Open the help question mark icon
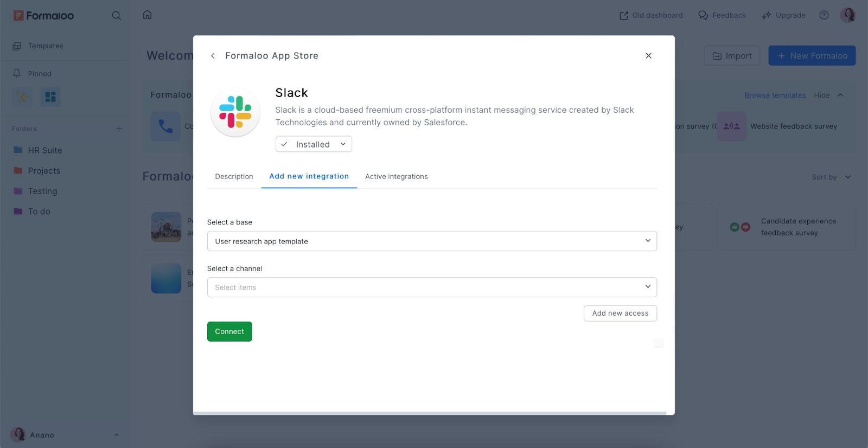Image resolution: width=868 pixels, height=448 pixels. coord(824,15)
